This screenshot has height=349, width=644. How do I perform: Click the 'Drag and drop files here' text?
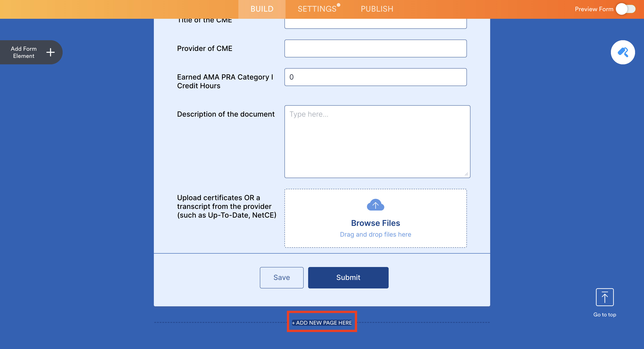(375, 234)
